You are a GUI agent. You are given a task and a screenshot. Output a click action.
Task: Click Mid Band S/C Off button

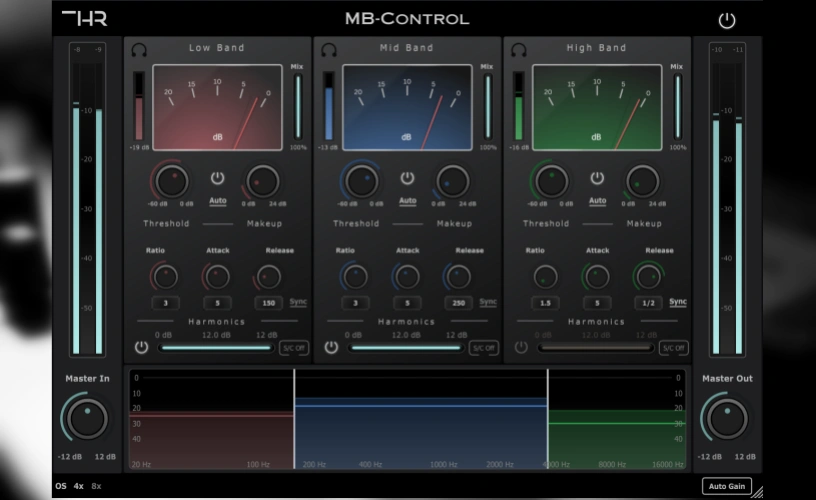[x=484, y=348]
